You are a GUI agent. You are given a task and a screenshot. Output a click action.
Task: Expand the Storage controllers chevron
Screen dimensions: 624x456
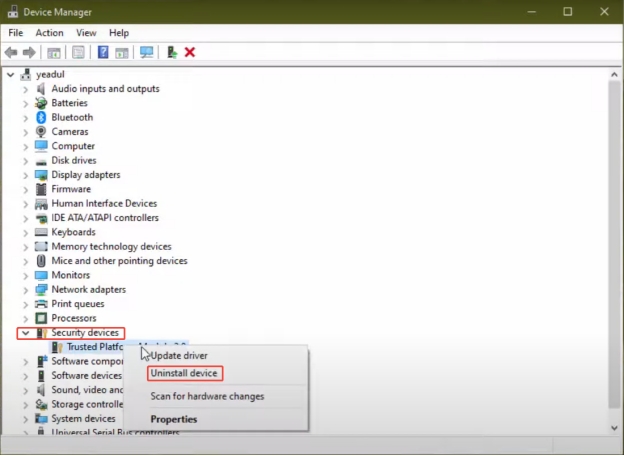pos(25,405)
